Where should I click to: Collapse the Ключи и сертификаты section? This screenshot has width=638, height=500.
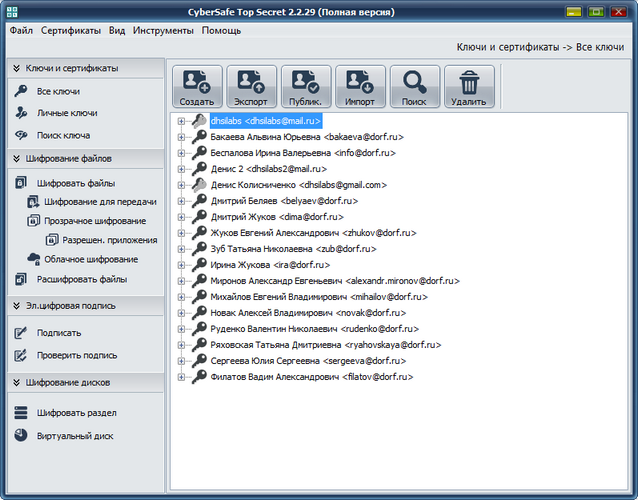(x=16, y=68)
